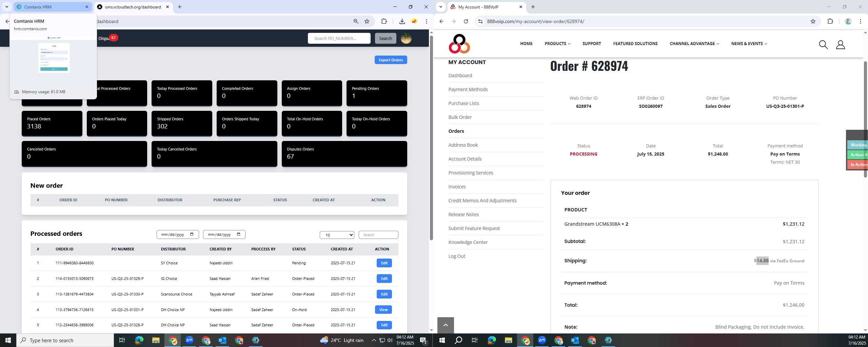Open SUPPORT in the 888VoIP navigation

[x=592, y=43]
